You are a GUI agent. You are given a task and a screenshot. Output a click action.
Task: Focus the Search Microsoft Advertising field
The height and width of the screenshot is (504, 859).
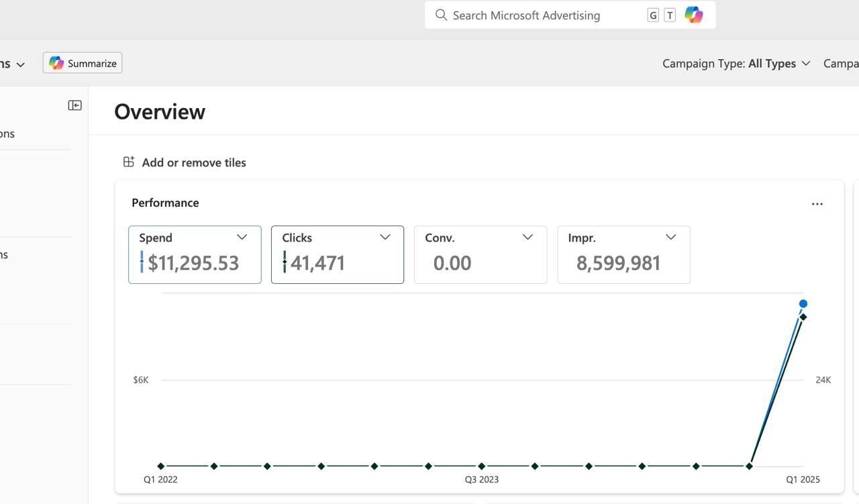(570, 15)
